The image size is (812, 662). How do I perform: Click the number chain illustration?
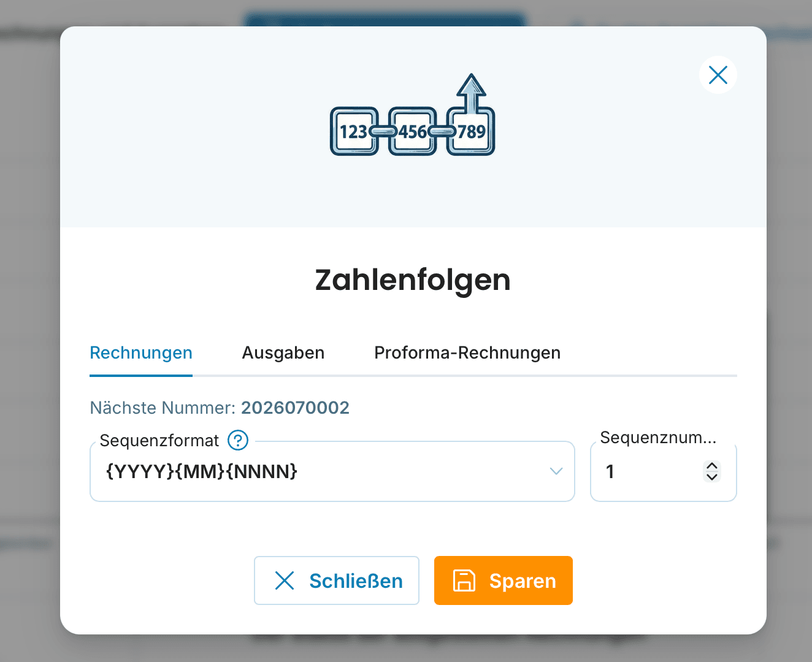tap(413, 115)
